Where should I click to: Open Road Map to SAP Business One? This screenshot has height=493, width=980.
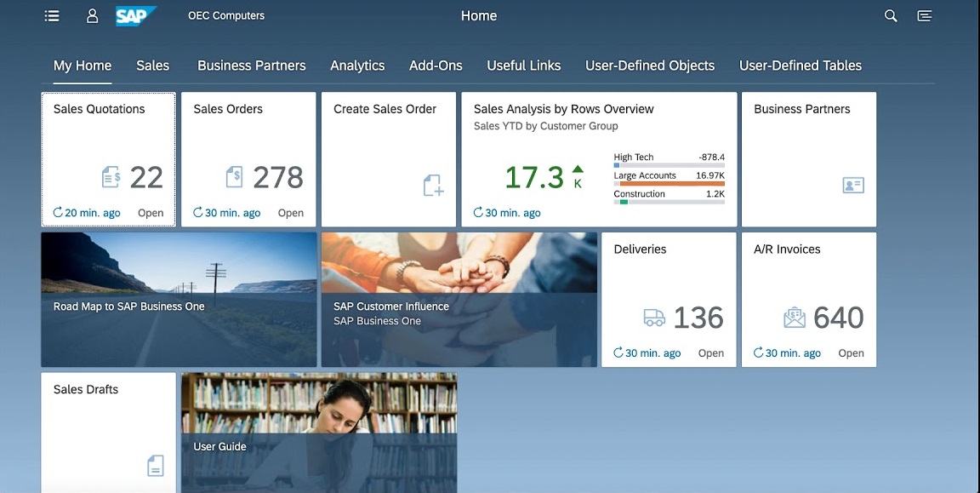(x=179, y=299)
